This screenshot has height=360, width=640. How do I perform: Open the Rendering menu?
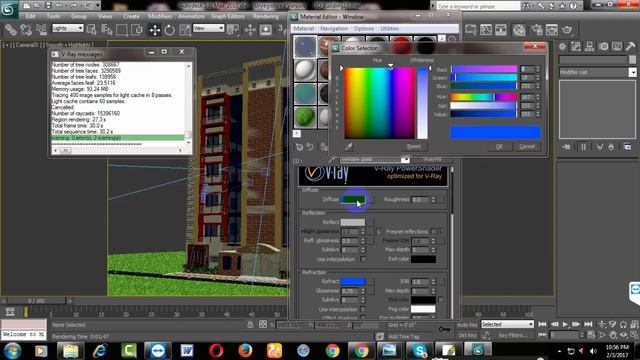pyautogui.click(x=266, y=16)
